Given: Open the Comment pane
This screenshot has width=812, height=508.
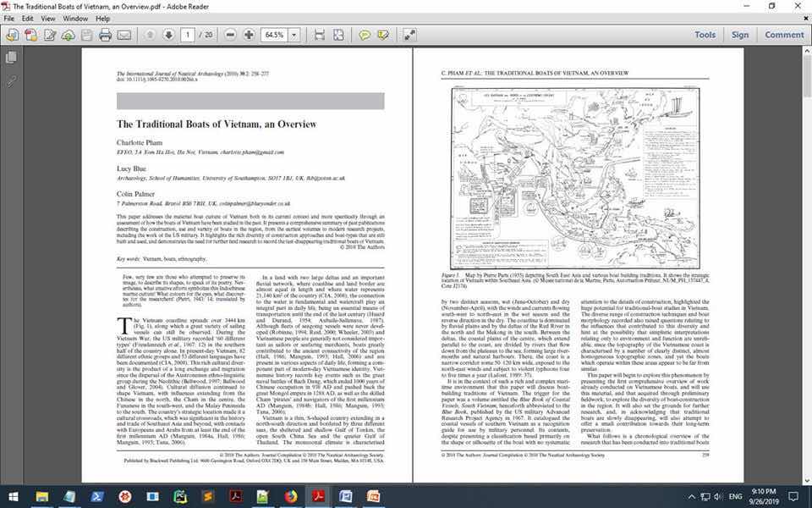Looking at the screenshot, I should [784, 35].
